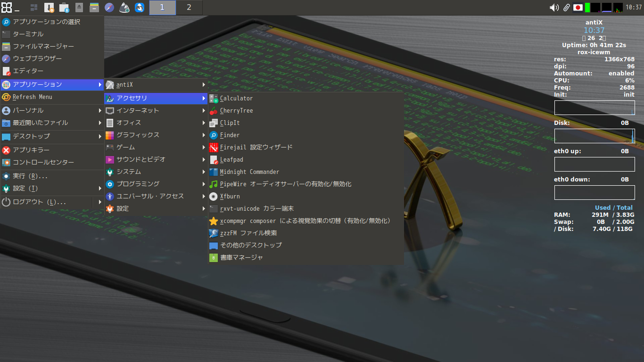
Task: Open ウェブブラウザー from main menu
Action: pyautogui.click(x=52, y=59)
